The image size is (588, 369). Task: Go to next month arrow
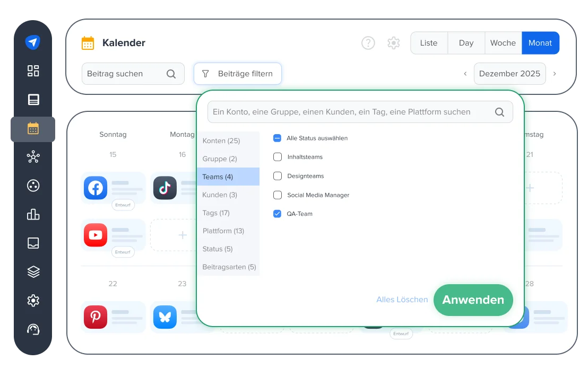(x=555, y=74)
